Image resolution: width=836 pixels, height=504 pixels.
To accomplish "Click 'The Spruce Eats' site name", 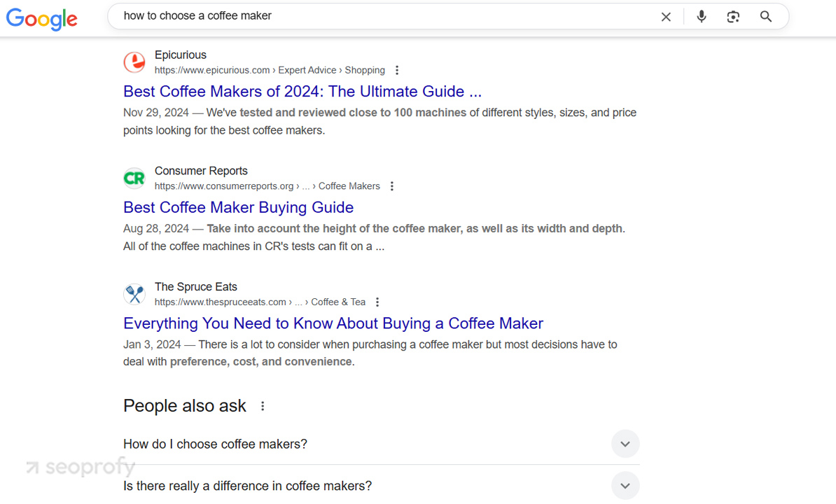I will coord(195,286).
